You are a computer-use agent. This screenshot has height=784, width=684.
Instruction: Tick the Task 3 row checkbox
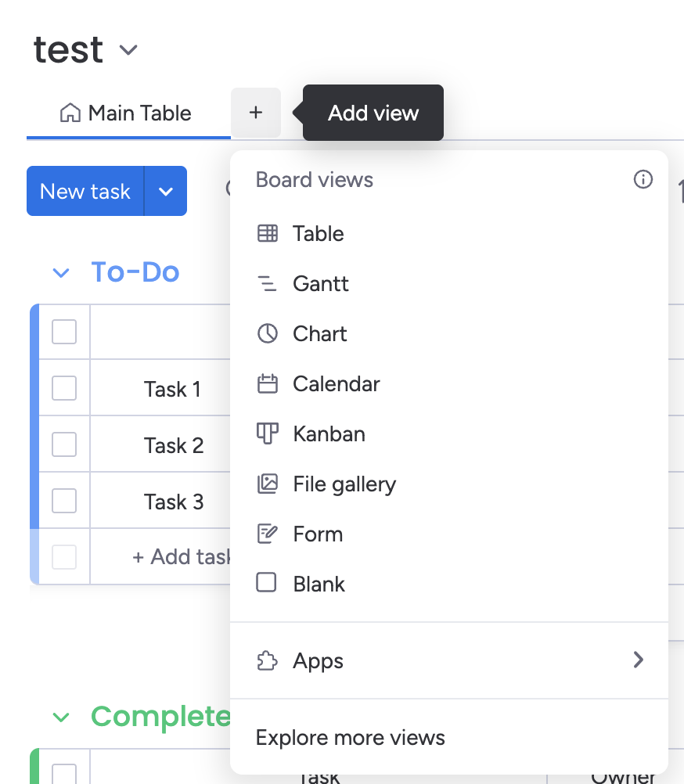point(64,501)
